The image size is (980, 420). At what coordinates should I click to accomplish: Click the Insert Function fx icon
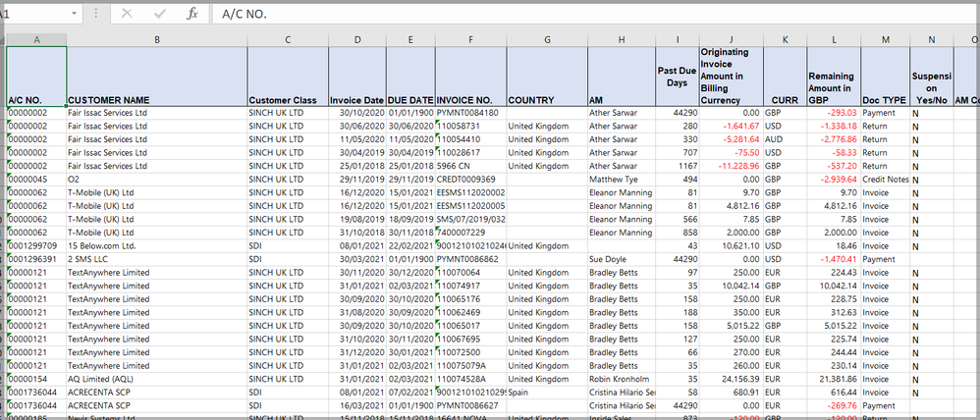192,13
